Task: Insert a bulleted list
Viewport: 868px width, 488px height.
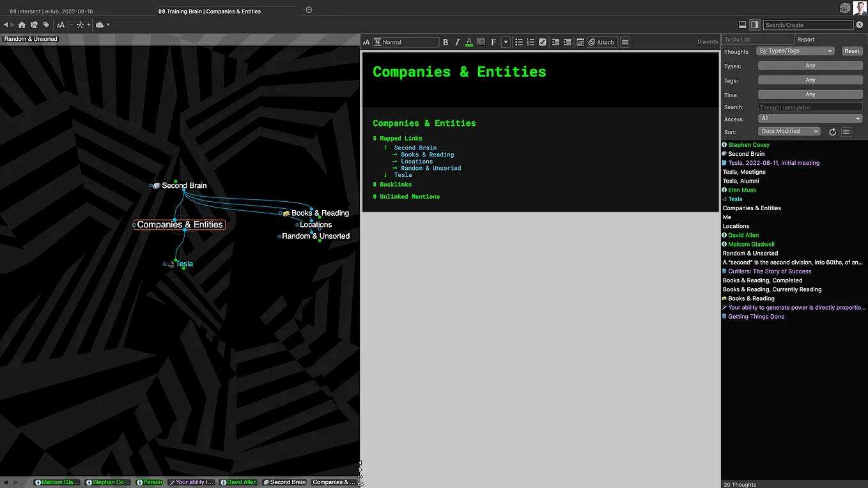Action: tap(519, 42)
